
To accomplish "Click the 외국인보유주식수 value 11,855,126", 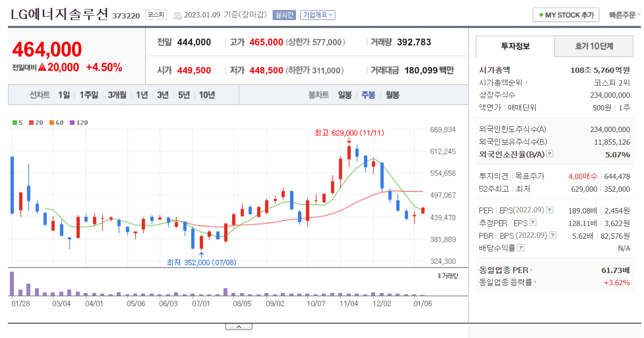I will [612, 142].
